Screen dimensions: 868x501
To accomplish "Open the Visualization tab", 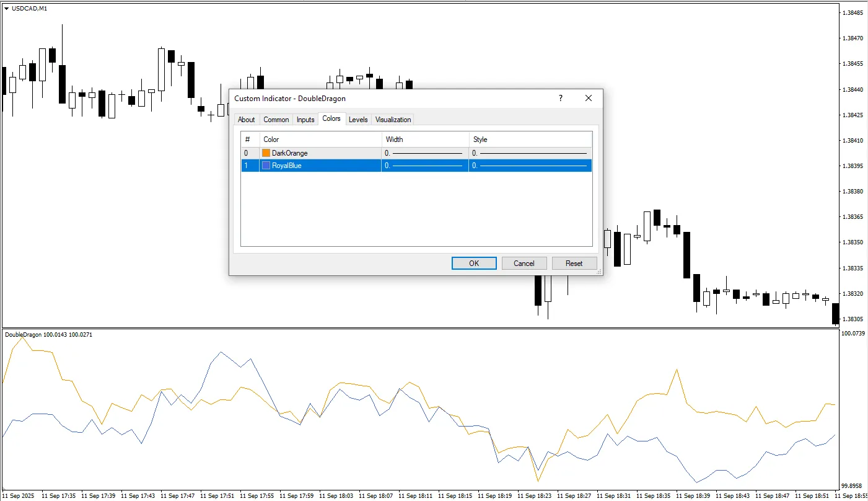I will click(x=393, y=120).
